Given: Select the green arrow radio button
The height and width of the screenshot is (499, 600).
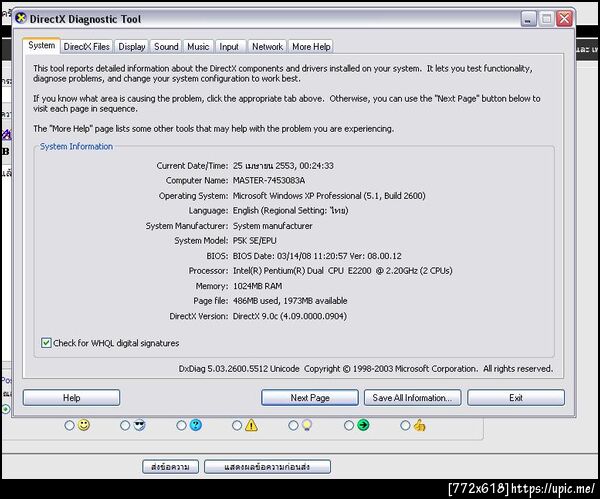Looking at the screenshot, I should pos(349,426).
